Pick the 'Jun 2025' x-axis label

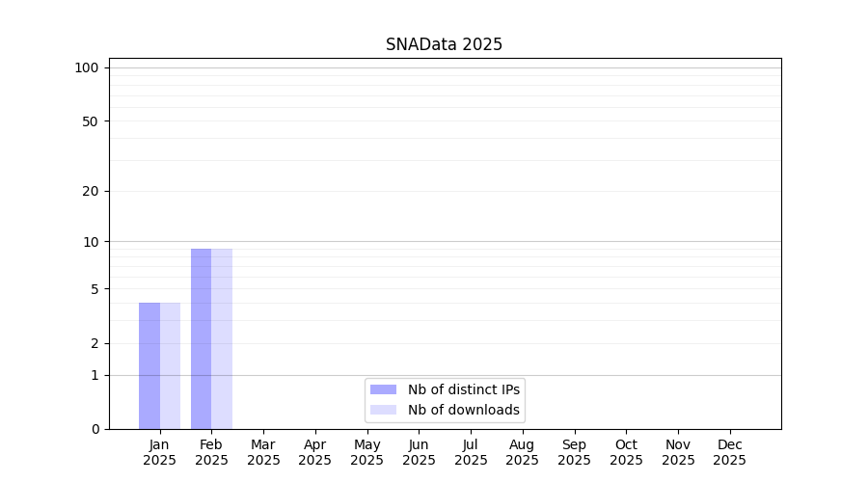pos(419,452)
